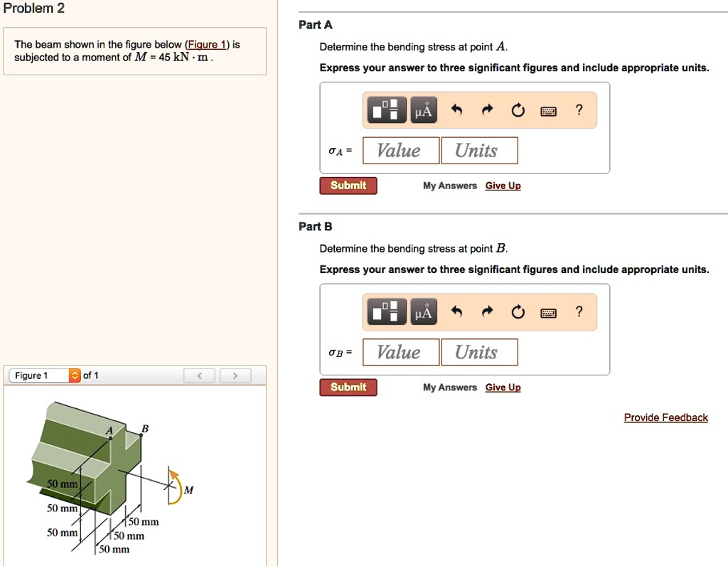Open keyboard shortcuts icon in Part A
728x566 pixels.
pyautogui.click(x=548, y=111)
